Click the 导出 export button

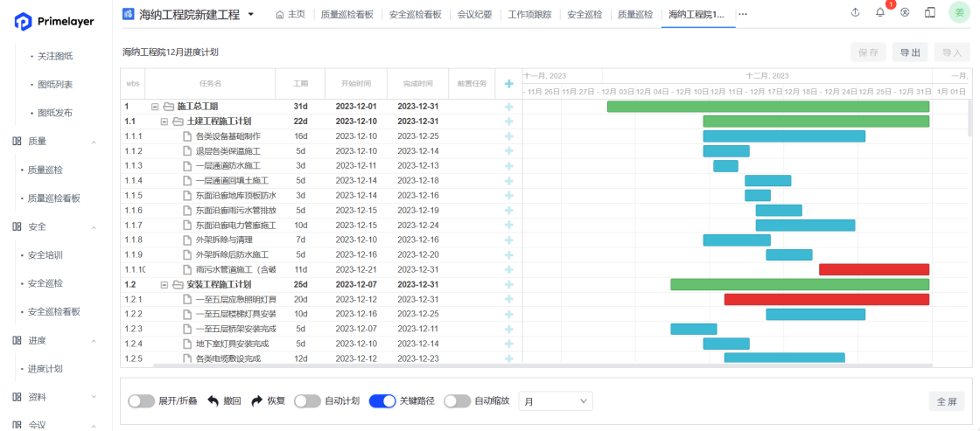tap(910, 52)
